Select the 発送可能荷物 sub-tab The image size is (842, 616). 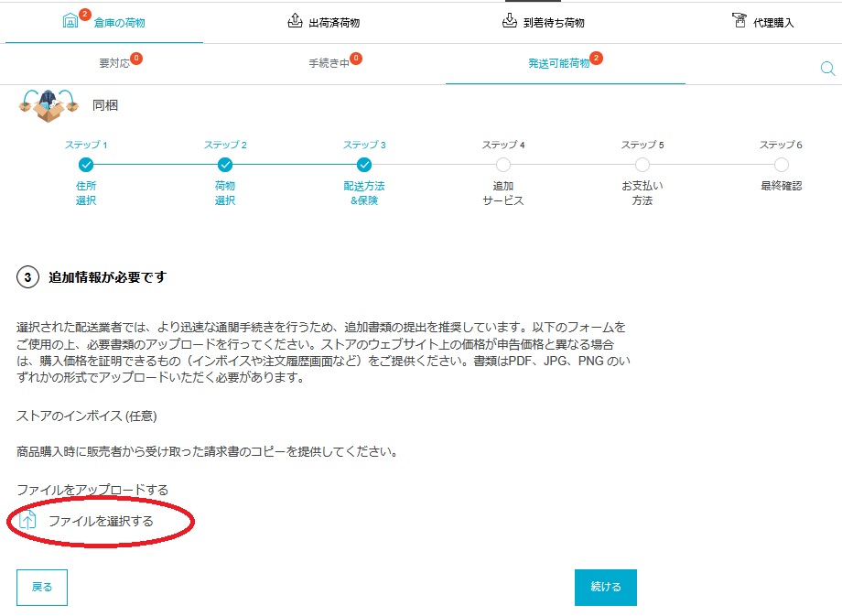click(559, 64)
